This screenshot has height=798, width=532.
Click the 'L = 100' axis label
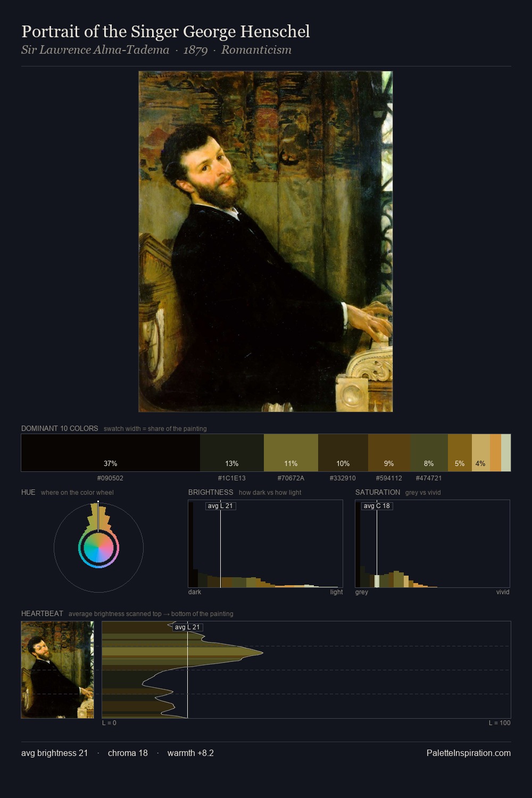500,723
